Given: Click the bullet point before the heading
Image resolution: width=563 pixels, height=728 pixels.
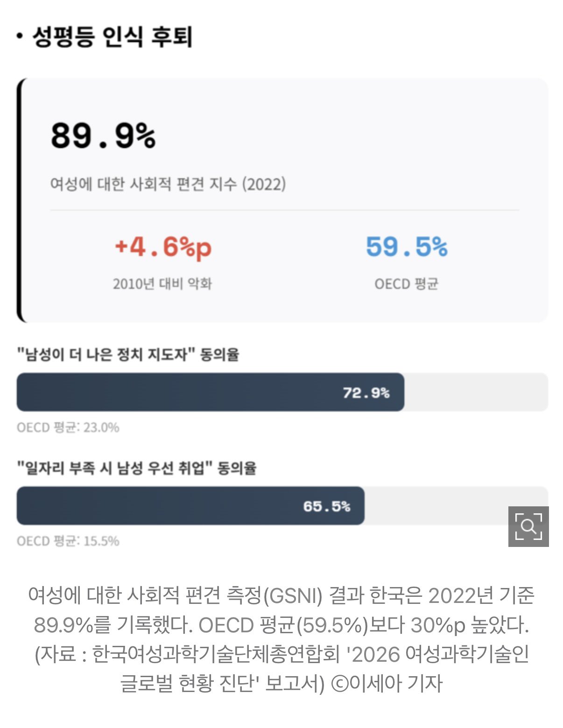Looking at the screenshot, I should click(x=19, y=36).
